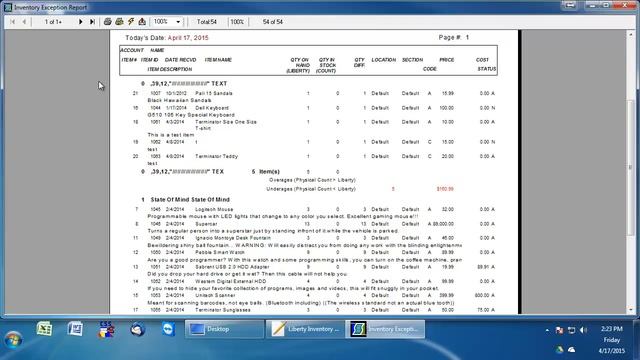
Task: Click the Inventory Exception Report title bar icon
Action: tap(7, 7)
